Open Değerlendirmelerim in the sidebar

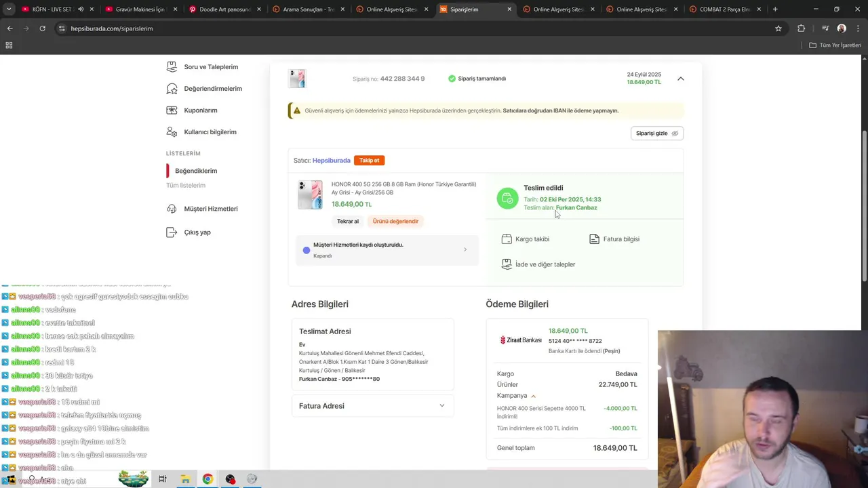(x=213, y=89)
